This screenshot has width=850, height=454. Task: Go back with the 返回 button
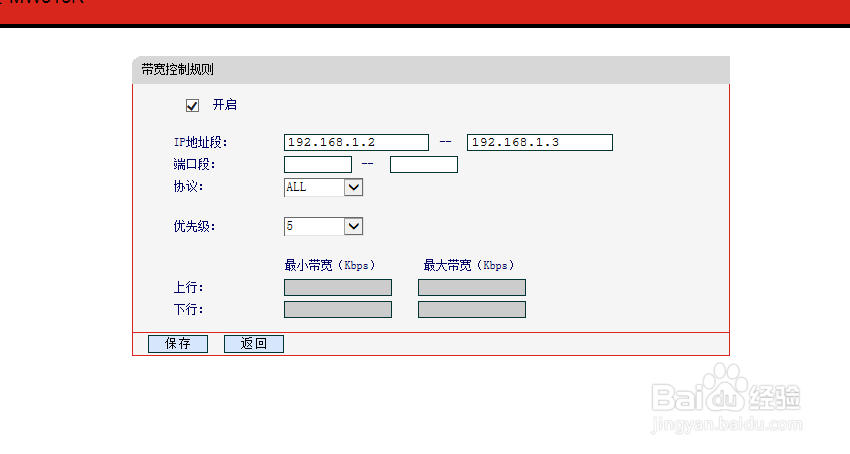coord(254,344)
